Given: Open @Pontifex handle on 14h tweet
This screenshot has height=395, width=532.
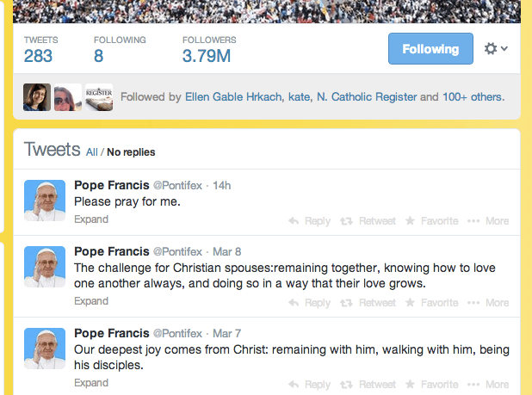Looking at the screenshot, I should 177,186.
